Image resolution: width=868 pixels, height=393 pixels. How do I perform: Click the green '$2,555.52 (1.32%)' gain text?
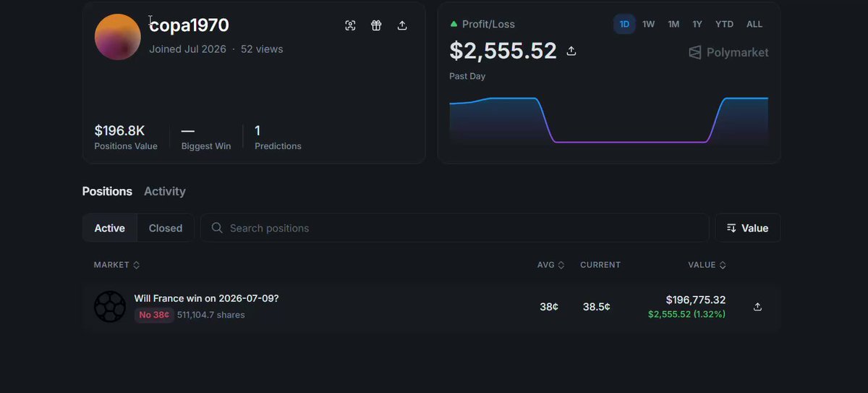pyautogui.click(x=687, y=314)
